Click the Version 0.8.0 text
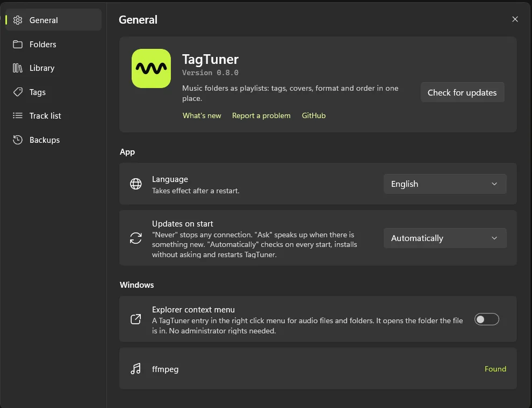Viewport: 532px width, 408px height. (210, 73)
